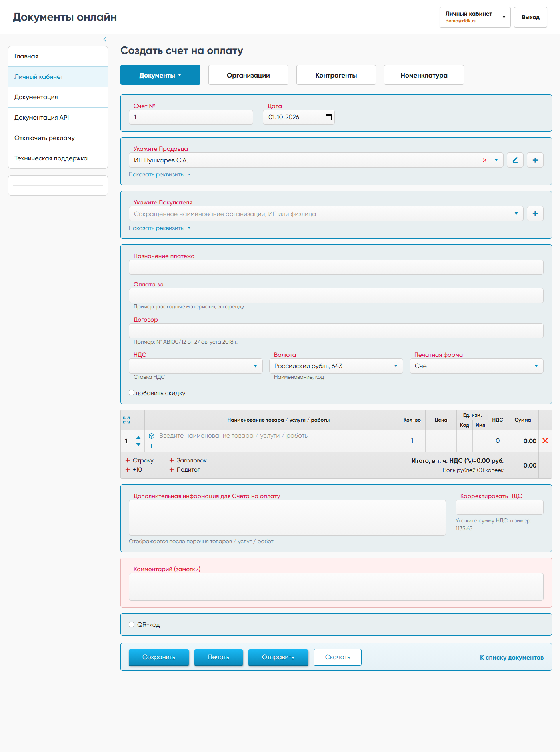Open the buyer selection dropdown
Viewport: 560px width, 752px height.
[516, 214]
